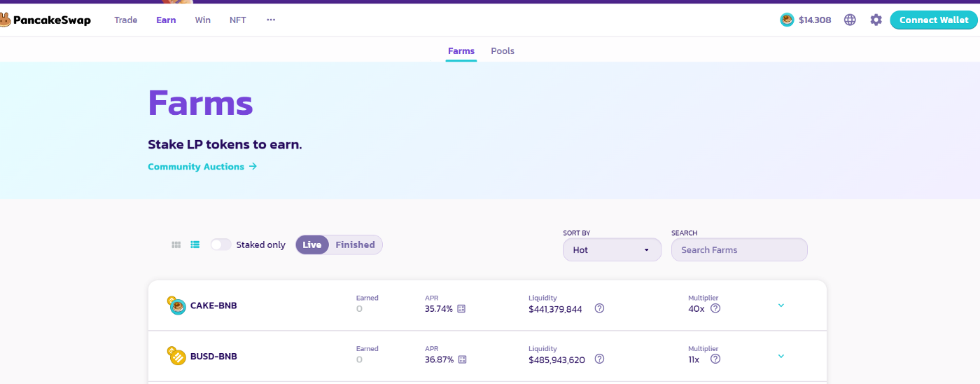
Task: Click the $441,379,844 liquidity value
Action: [x=555, y=309]
